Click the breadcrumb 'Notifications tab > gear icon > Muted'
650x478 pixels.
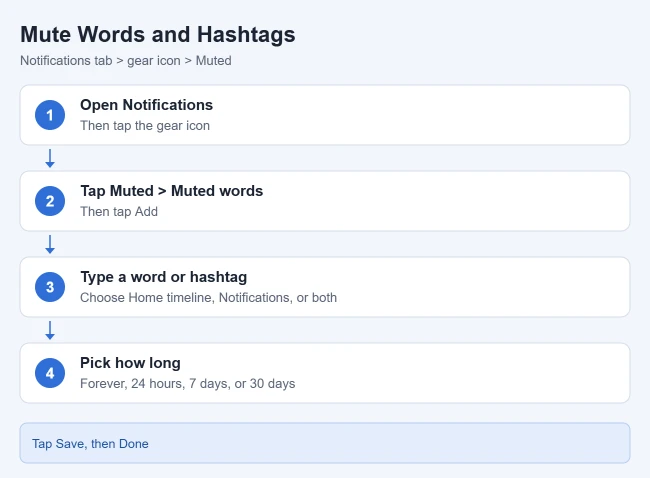tap(126, 61)
